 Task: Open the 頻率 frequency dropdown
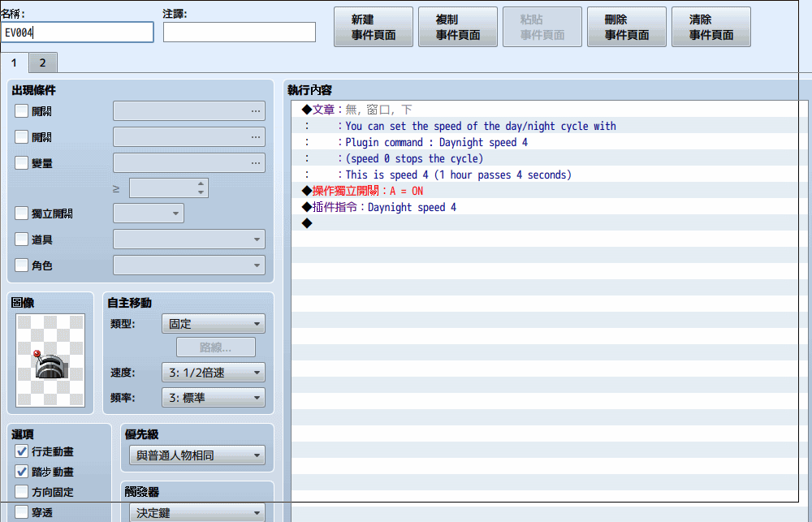point(214,398)
